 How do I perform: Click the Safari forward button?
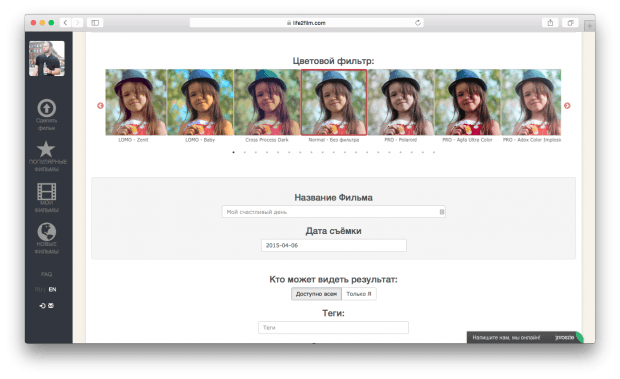(x=78, y=23)
